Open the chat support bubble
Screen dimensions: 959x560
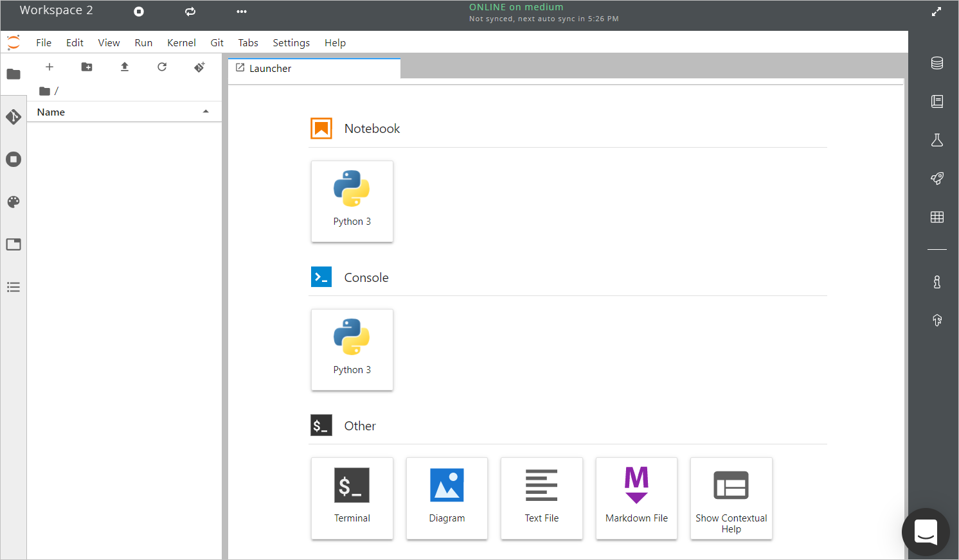926,532
